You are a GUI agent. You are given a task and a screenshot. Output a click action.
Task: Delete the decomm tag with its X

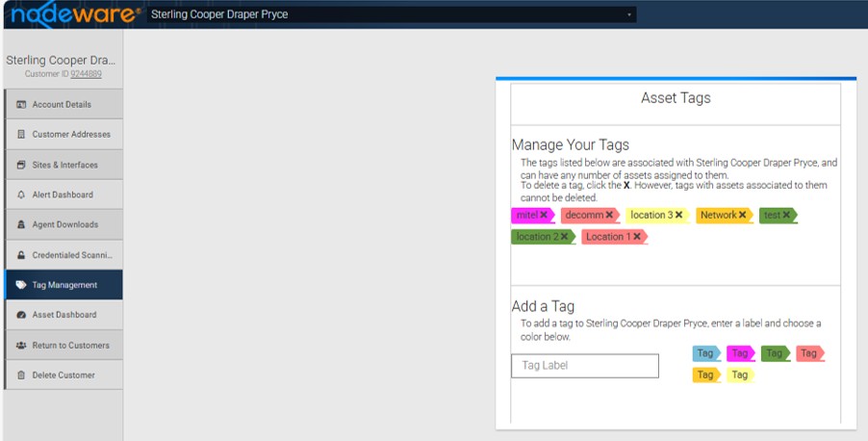[x=609, y=215]
